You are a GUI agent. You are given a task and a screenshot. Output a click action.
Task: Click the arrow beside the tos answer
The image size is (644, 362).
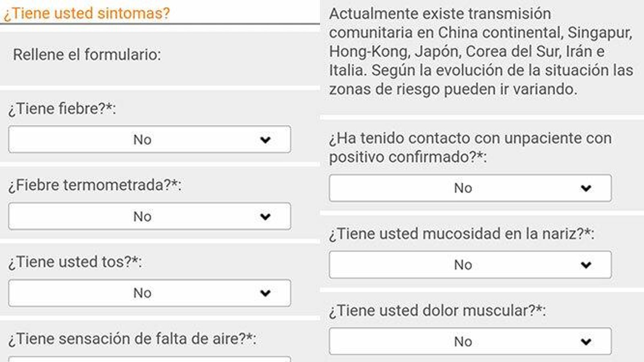tap(265, 293)
